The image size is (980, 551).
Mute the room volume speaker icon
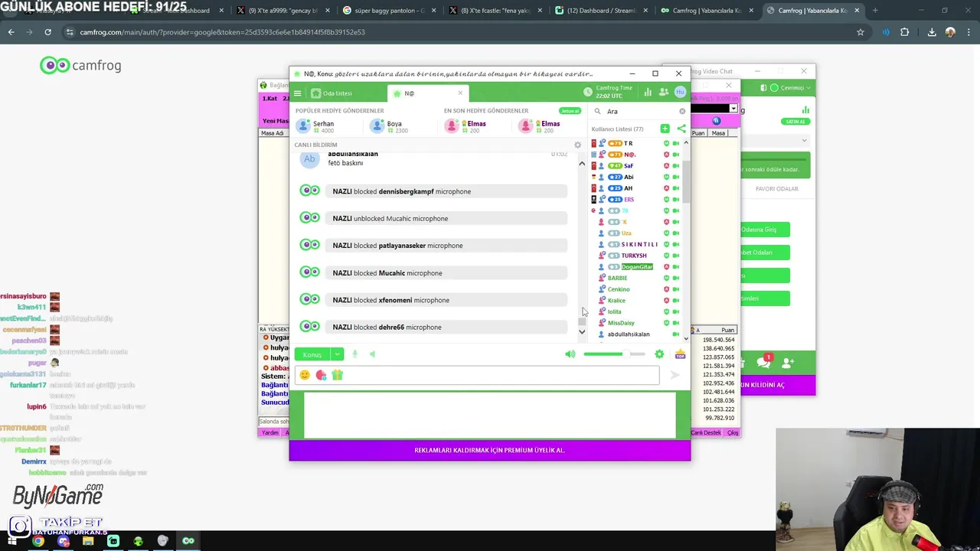click(570, 354)
